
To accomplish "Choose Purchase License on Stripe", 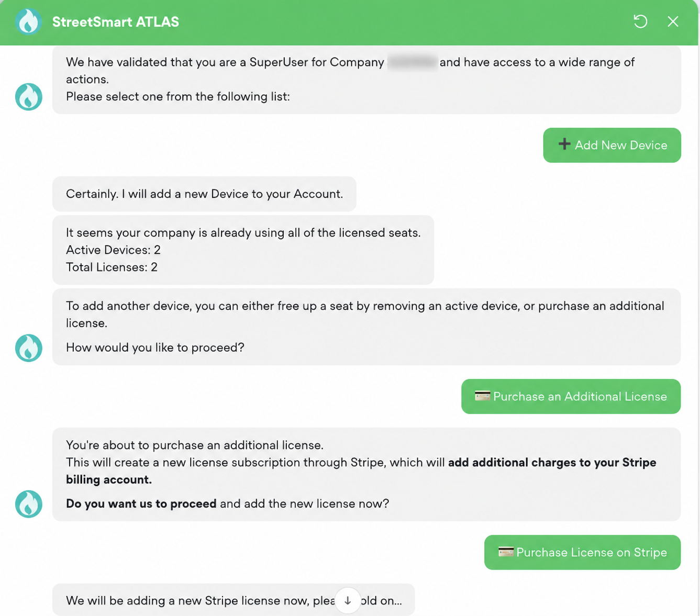I will 582,552.
